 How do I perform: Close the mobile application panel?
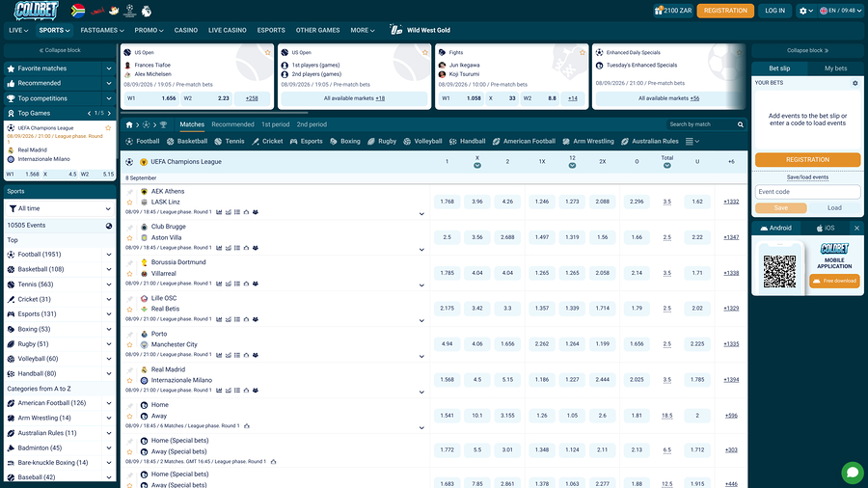coord(856,228)
